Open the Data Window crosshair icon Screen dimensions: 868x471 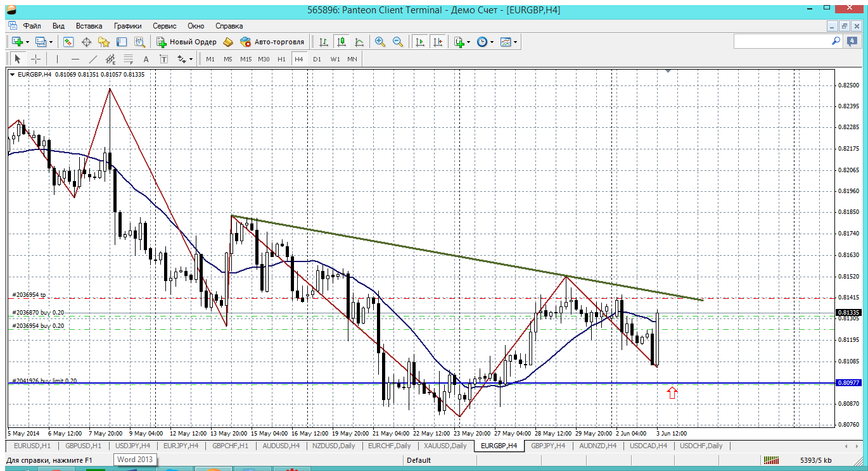tap(86, 42)
